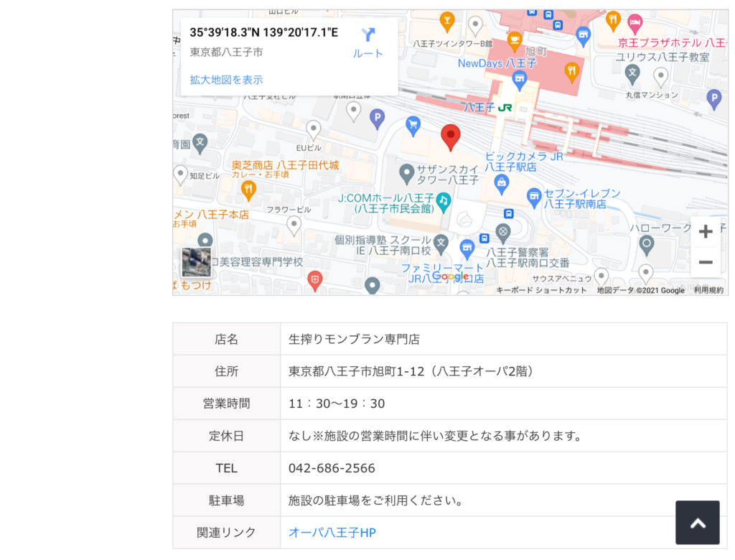The width and height of the screenshot is (735, 560).
Task: Click the ルート directions arrow icon
Action: point(367,32)
